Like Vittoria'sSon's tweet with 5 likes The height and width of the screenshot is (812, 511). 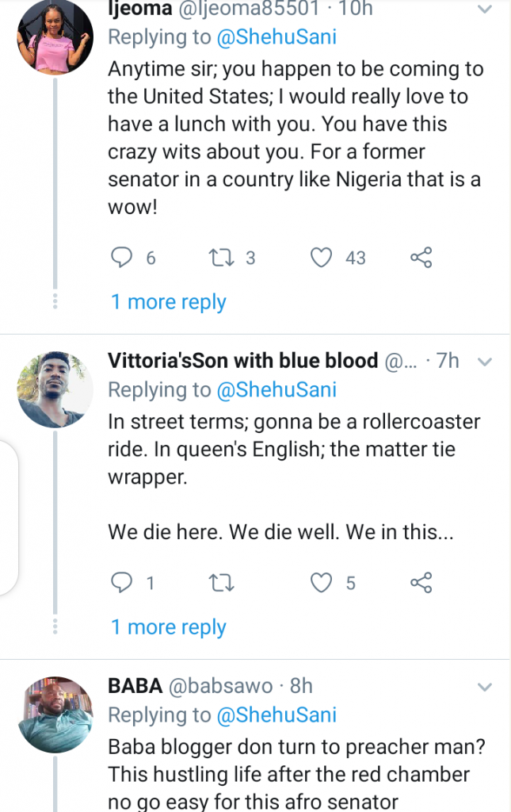[x=321, y=584]
